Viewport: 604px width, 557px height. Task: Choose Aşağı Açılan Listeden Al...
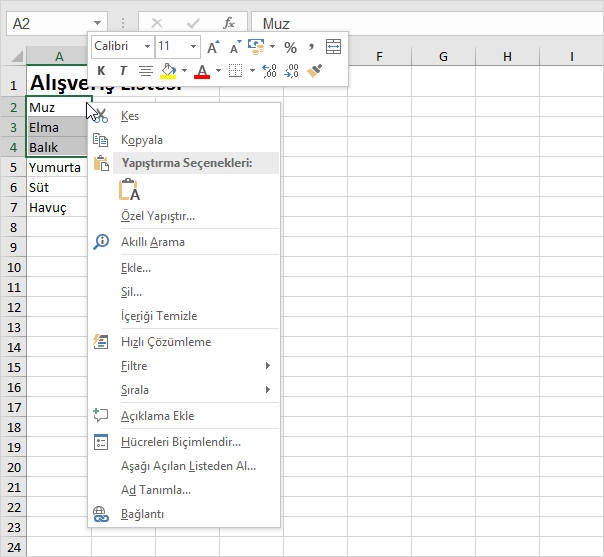(x=188, y=466)
